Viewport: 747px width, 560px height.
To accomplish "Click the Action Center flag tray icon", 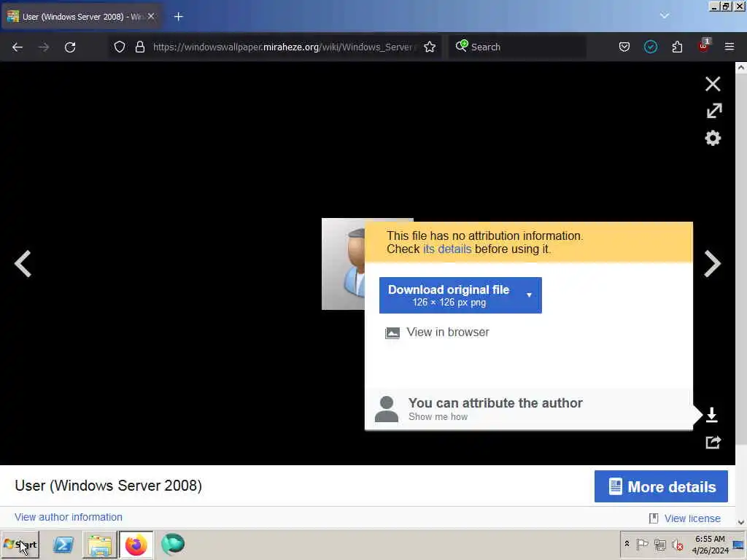I will [642, 544].
